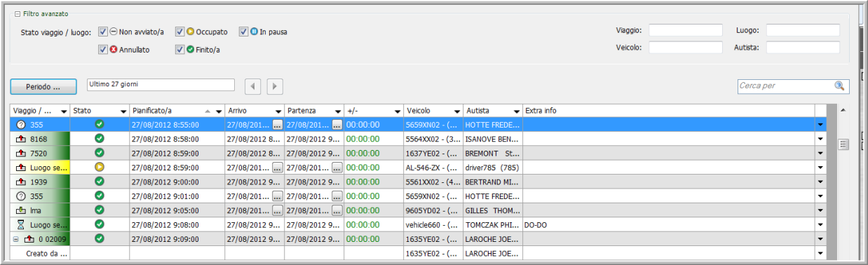This screenshot has width=868, height=265.
Task: Click the trip icon in the yellow Luogo se... row
Action: [20, 168]
